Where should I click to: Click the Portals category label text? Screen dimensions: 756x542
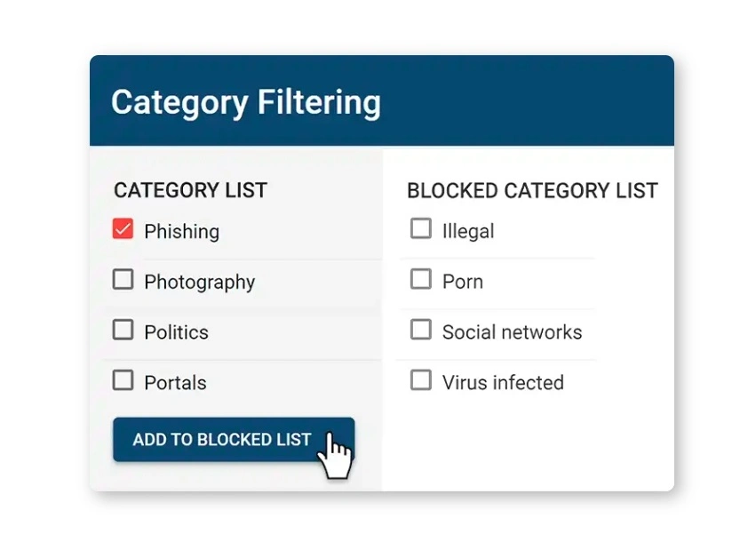(175, 383)
